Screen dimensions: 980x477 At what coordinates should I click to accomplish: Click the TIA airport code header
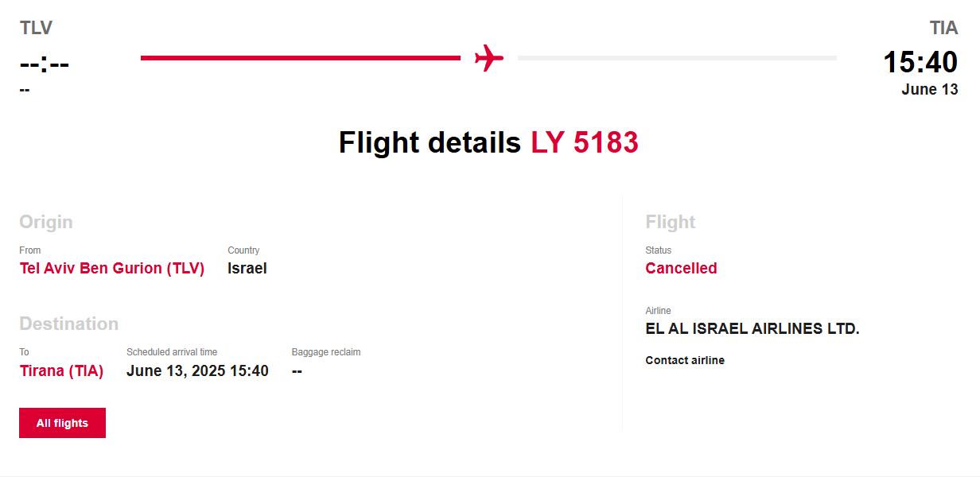(x=943, y=29)
